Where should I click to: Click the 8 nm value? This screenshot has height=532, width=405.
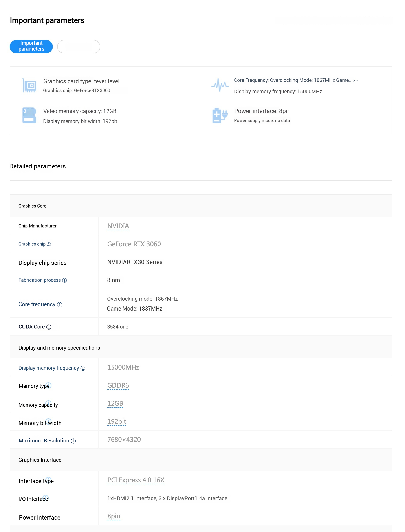tap(114, 280)
